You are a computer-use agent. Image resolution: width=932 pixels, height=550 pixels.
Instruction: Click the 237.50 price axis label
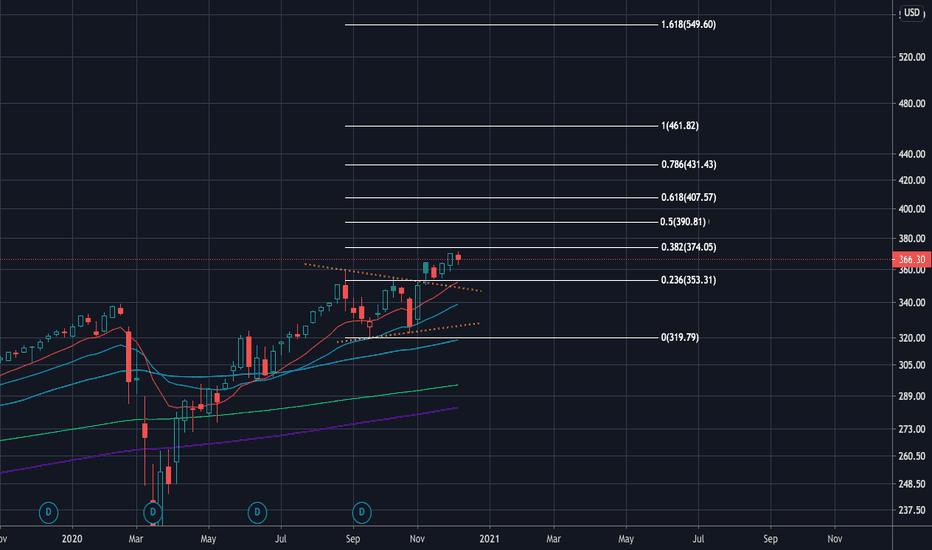click(912, 510)
